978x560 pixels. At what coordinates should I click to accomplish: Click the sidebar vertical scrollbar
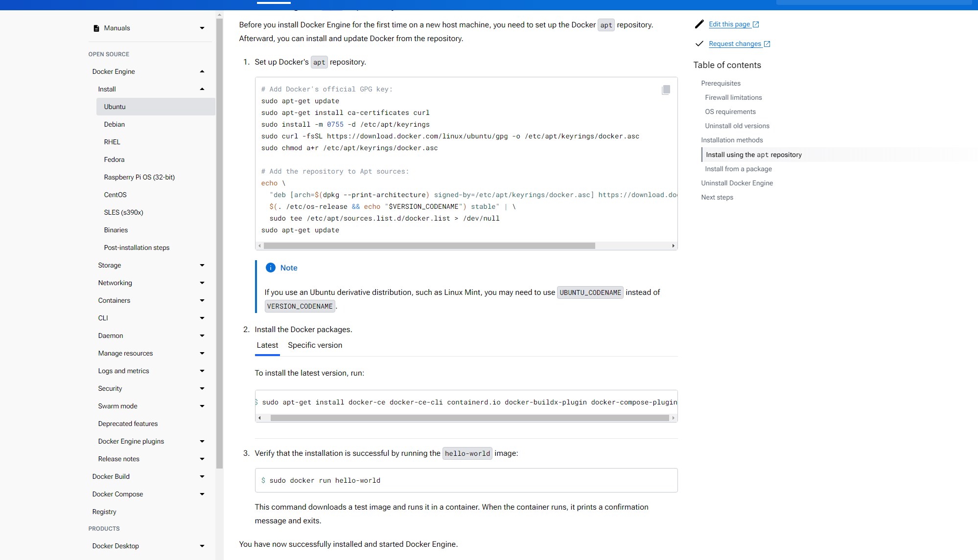[x=219, y=243]
